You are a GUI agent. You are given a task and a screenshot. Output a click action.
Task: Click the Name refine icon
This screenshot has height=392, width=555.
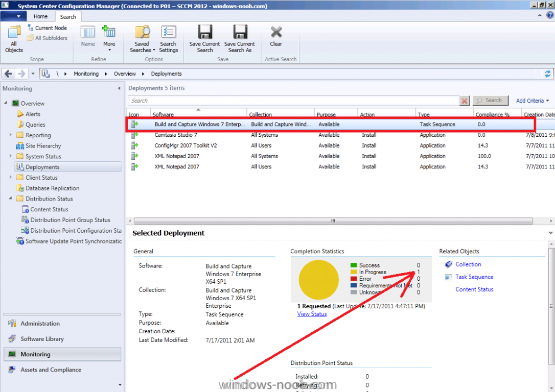(x=88, y=36)
